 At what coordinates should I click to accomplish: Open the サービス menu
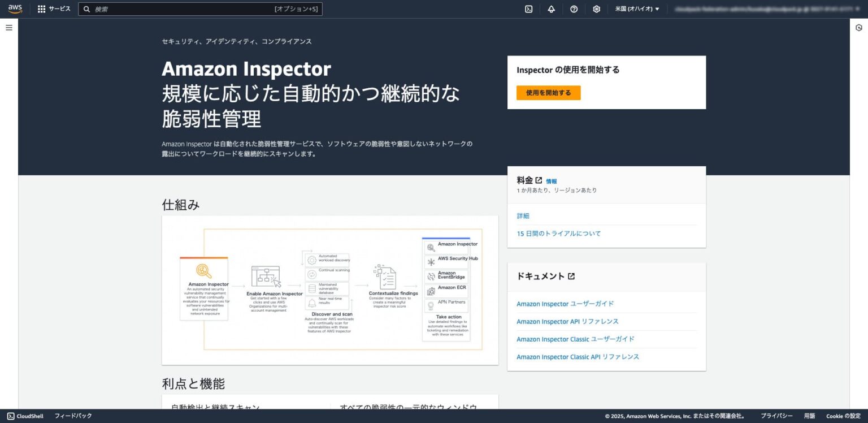pos(59,8)
